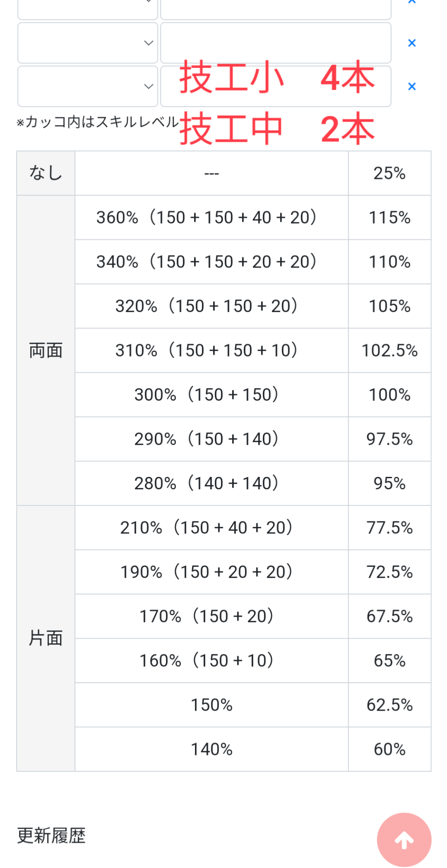Viewport: 447px width, 868px height.
Task: Expand the dropdown just above the スキルレベル note
Action: 88,86
